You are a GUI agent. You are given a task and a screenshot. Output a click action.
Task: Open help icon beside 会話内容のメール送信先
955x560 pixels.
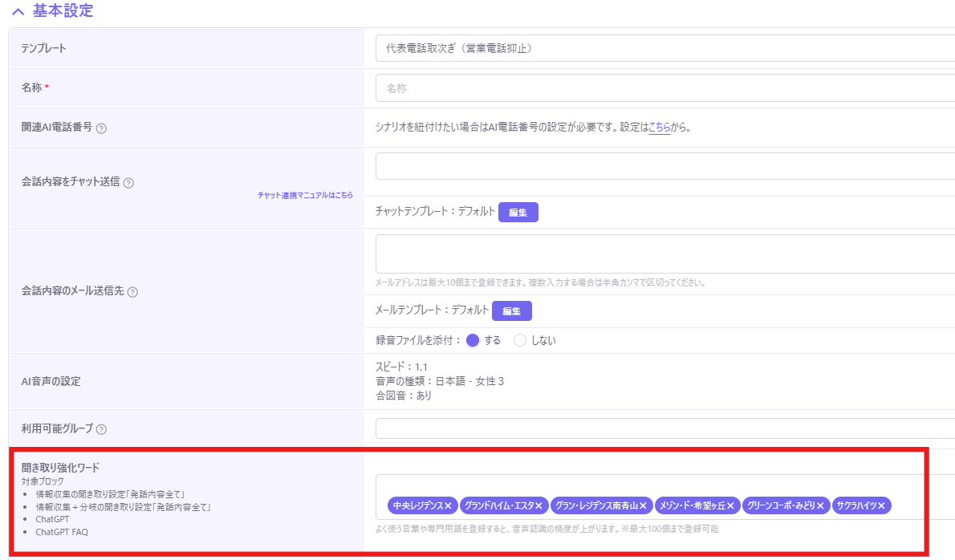(132, 292)
